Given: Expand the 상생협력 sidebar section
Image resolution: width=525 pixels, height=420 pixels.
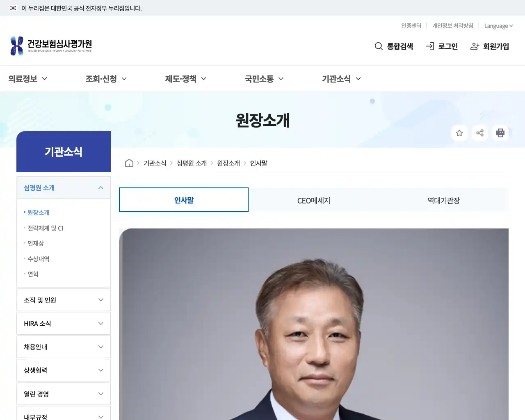Looking at the screenshot, I should [64, 370].
